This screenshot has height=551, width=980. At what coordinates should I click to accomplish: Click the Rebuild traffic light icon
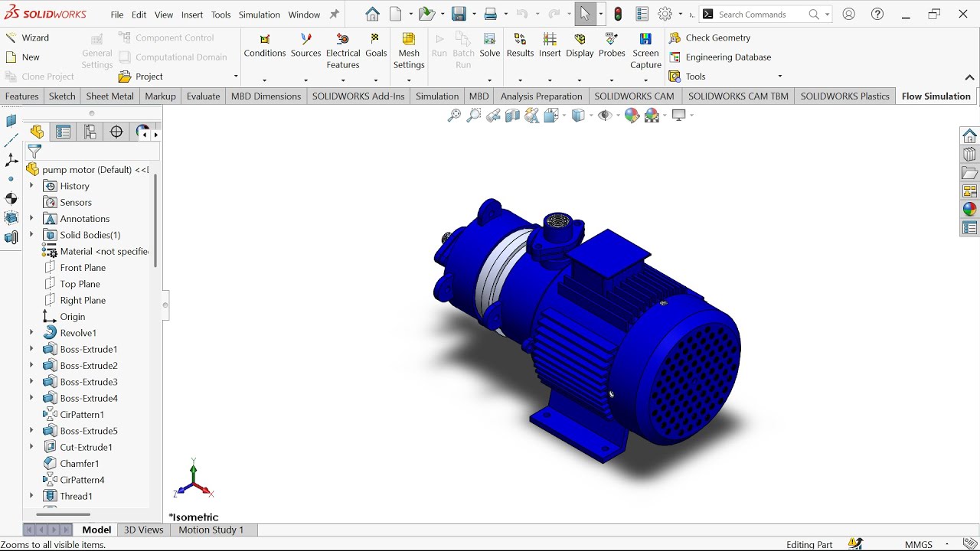(618, 14)
